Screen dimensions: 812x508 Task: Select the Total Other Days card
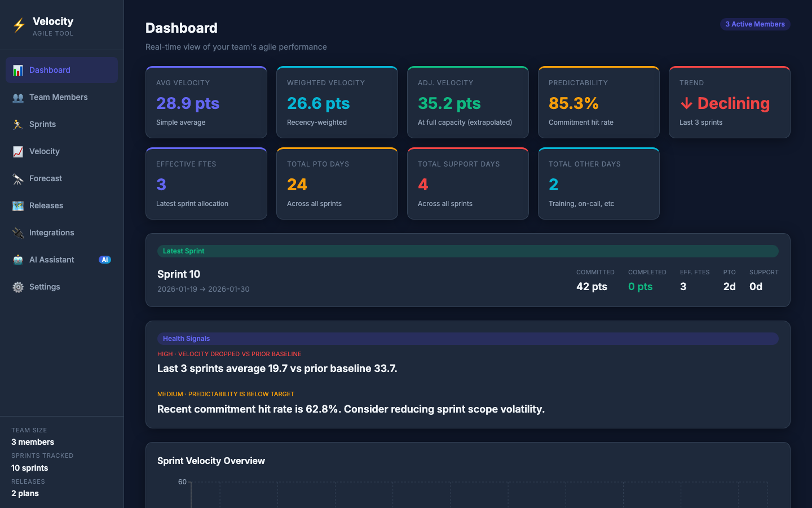point(599,183)
